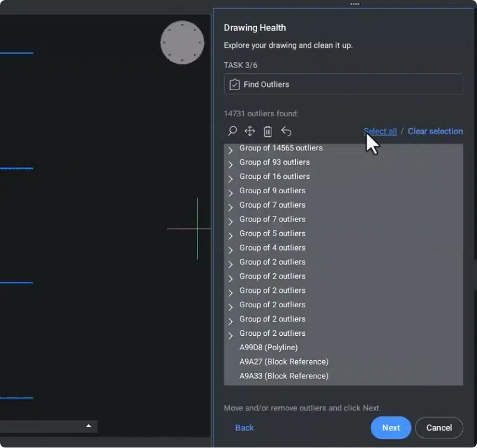The width and height of the screenshot is (477, 448).
Task: Expand the Group of 9 outliers
Action: (231, 193)
